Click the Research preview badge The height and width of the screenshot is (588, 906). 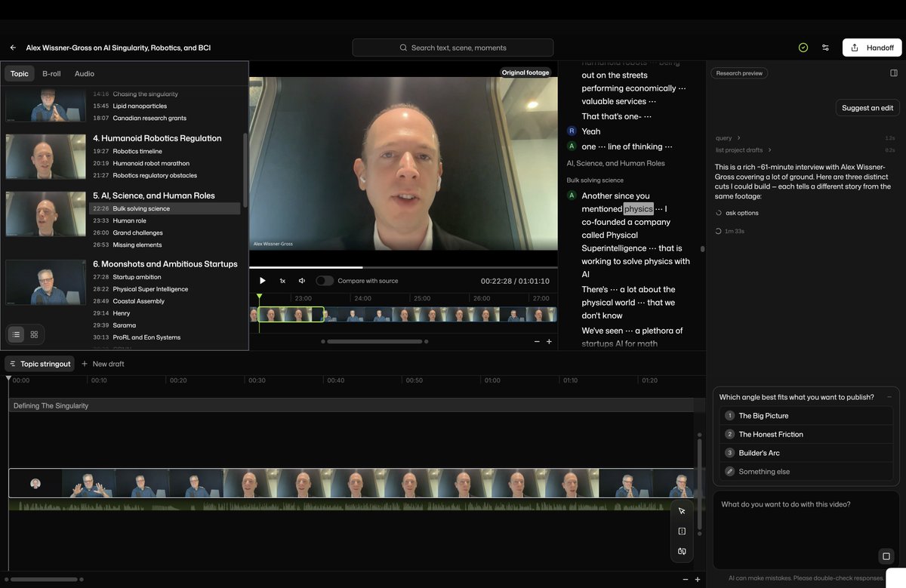click(739, 73)
